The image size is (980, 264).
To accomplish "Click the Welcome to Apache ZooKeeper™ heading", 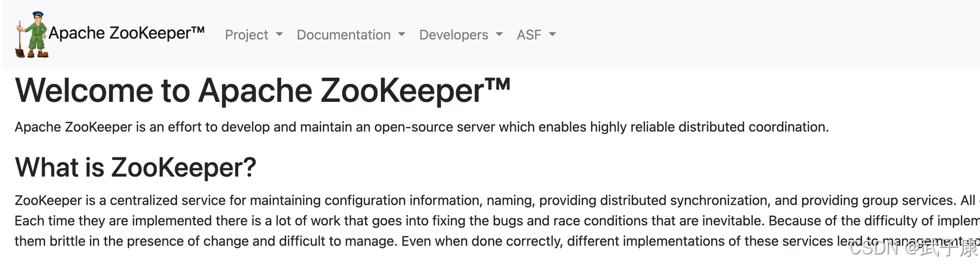I will point(263,91).
